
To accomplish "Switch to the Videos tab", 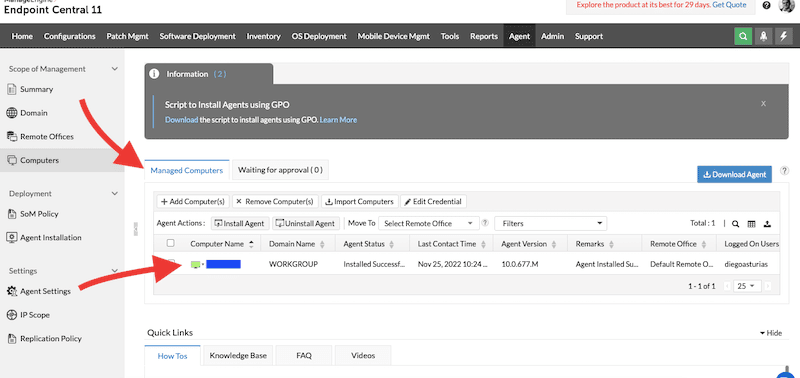I will [x=363, y=356].
